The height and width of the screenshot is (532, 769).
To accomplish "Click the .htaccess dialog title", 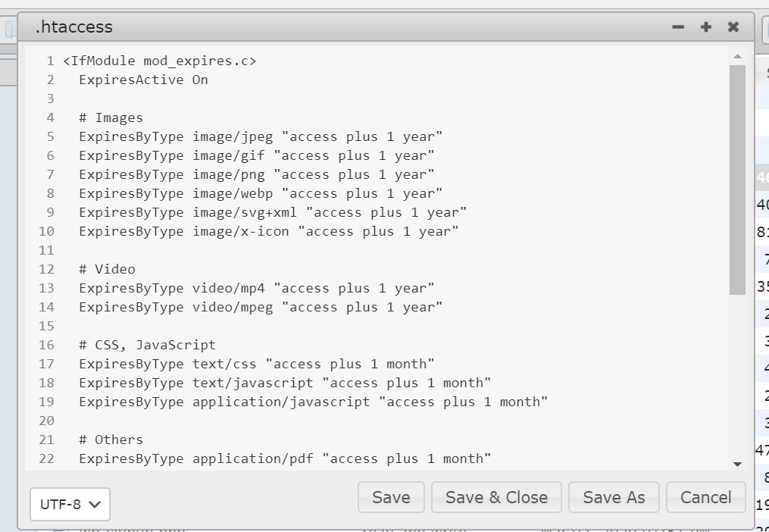I will [x=73, y=27].
